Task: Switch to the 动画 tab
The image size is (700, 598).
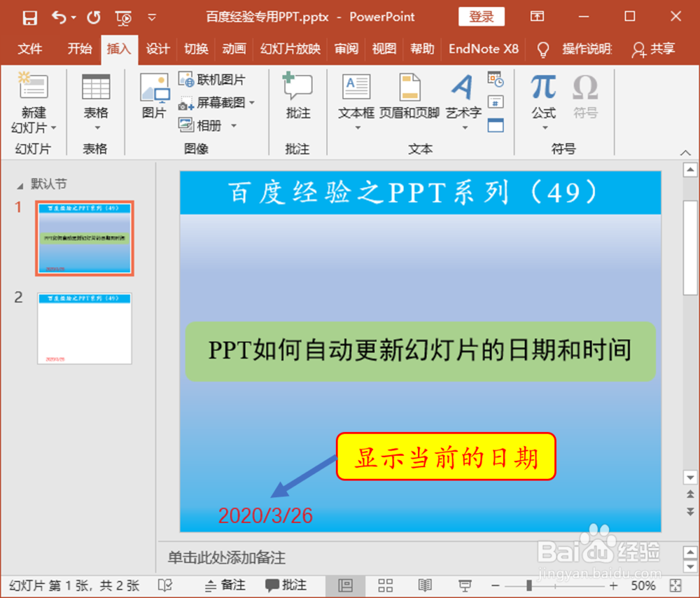Action: (234, 48)
